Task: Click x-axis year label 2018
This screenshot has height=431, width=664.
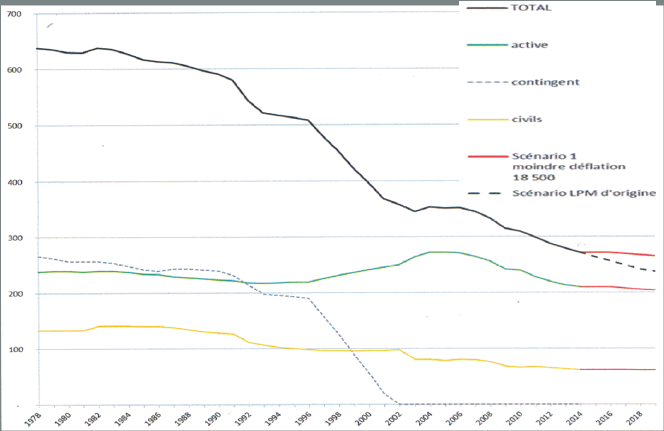Action: coord(634,418)
